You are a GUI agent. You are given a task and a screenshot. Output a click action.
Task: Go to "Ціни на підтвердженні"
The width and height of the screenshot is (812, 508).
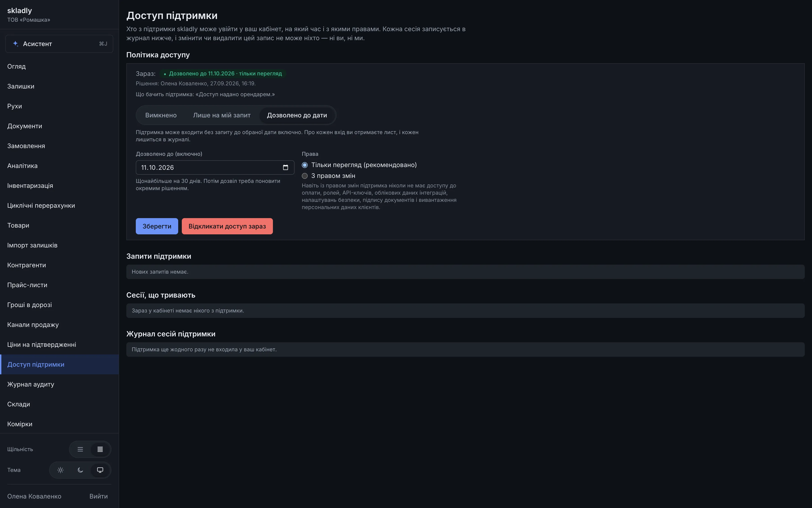pos(59,344)
